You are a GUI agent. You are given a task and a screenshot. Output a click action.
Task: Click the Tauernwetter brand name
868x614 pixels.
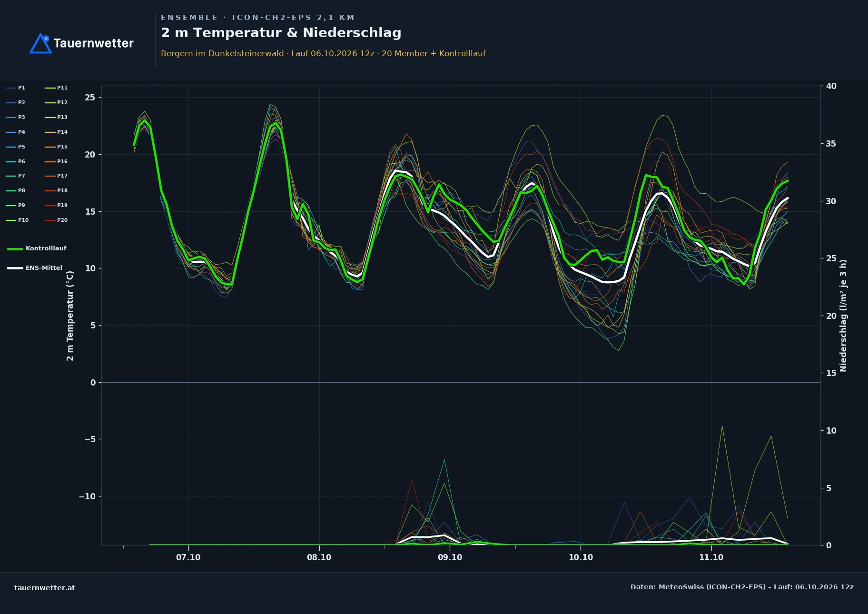click(93, 43)
